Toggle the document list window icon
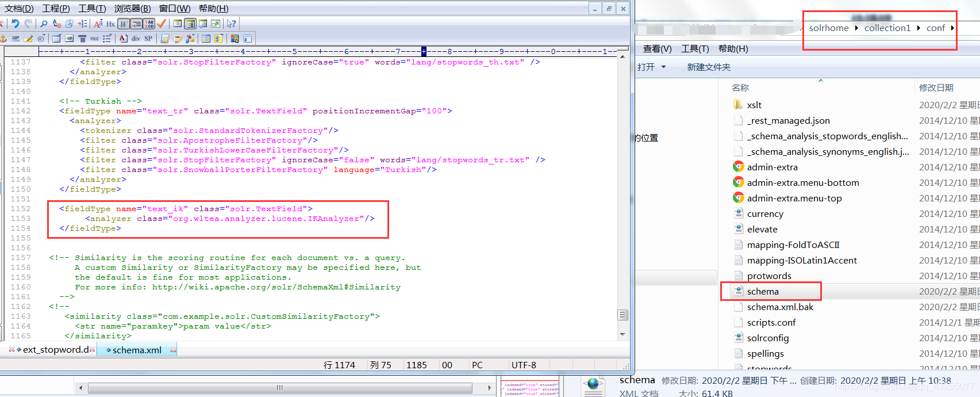Image resolution: width=980 pixels, height=397 pixels. coord(178,24)
